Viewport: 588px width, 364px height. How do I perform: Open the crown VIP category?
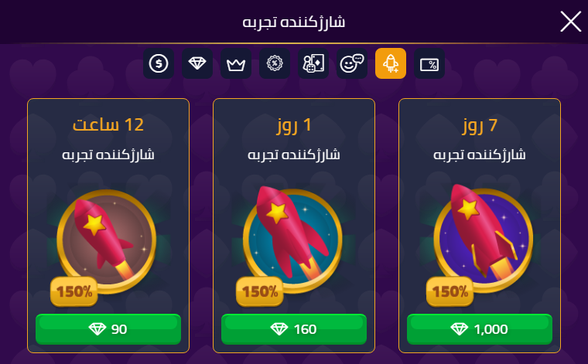[x=236, y=63]
